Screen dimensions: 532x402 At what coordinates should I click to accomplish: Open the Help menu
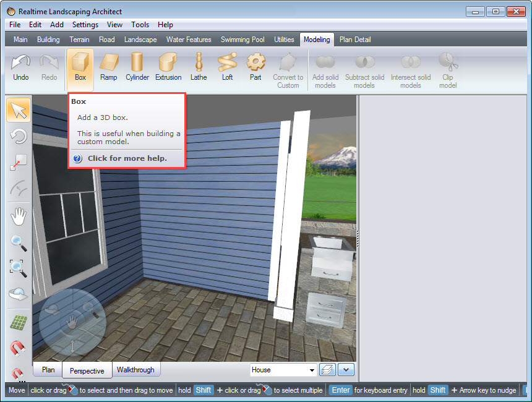click(x=165, y=25)
